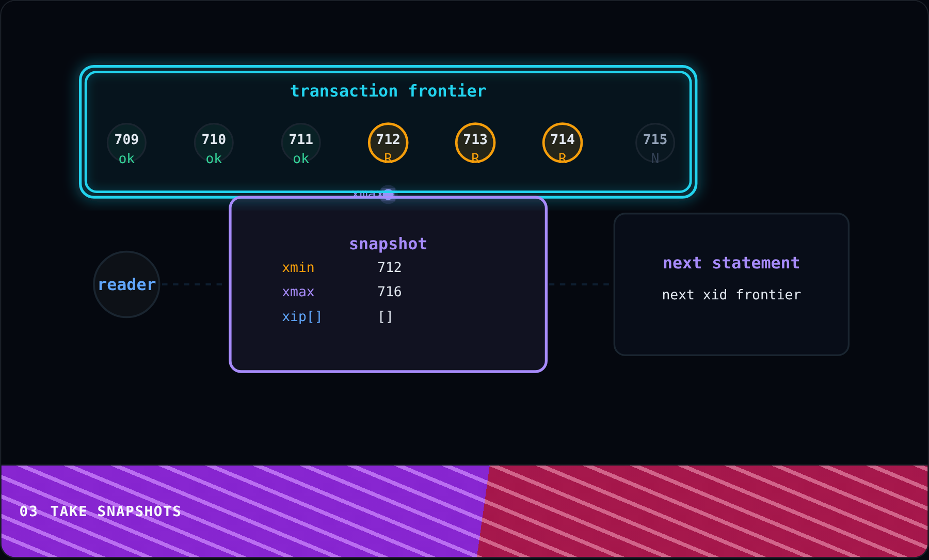Click the empty xip array value
Image resolution: width=929 pixels, height=560 pixels.
click(x=386, y=316)
